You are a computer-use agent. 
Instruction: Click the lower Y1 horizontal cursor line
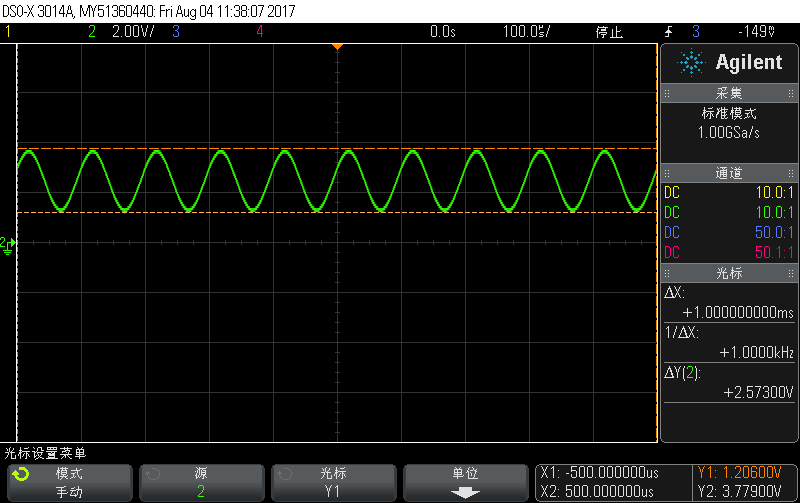click(x=337, y=212)
